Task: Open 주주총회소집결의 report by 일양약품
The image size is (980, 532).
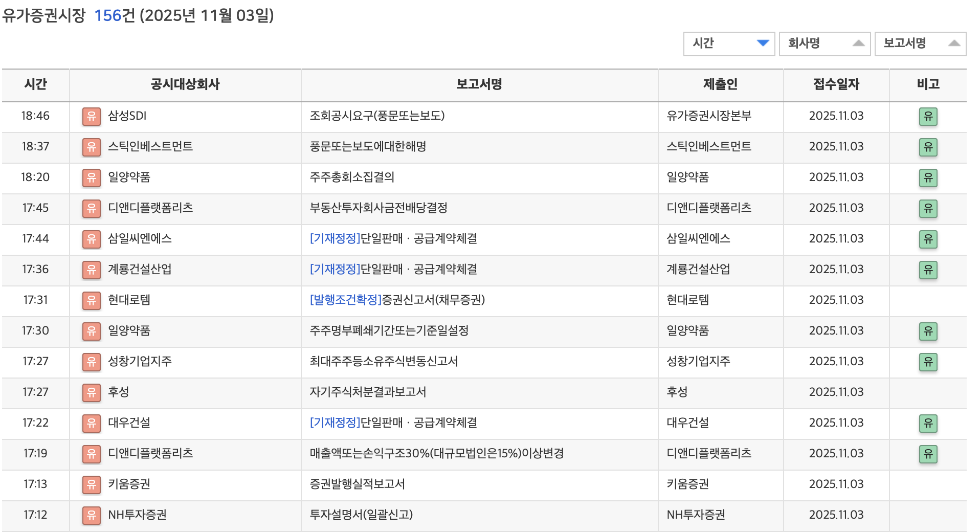Action: coord(352,178)
